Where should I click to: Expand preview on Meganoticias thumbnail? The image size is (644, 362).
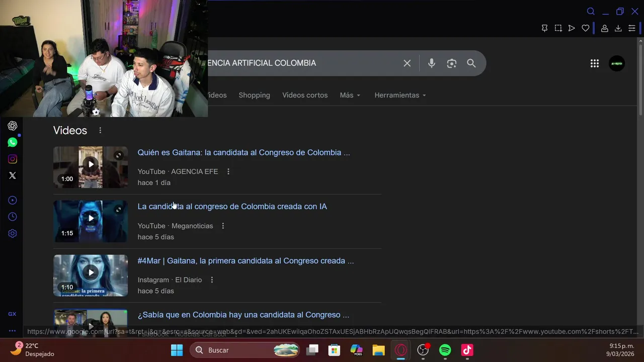tap(118, 209)
